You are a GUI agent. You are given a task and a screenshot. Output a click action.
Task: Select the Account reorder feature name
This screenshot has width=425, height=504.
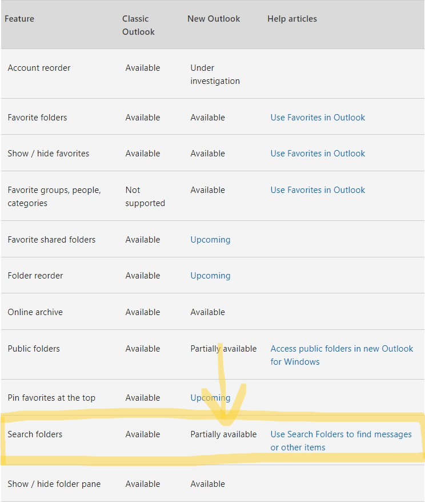(39, 68)
